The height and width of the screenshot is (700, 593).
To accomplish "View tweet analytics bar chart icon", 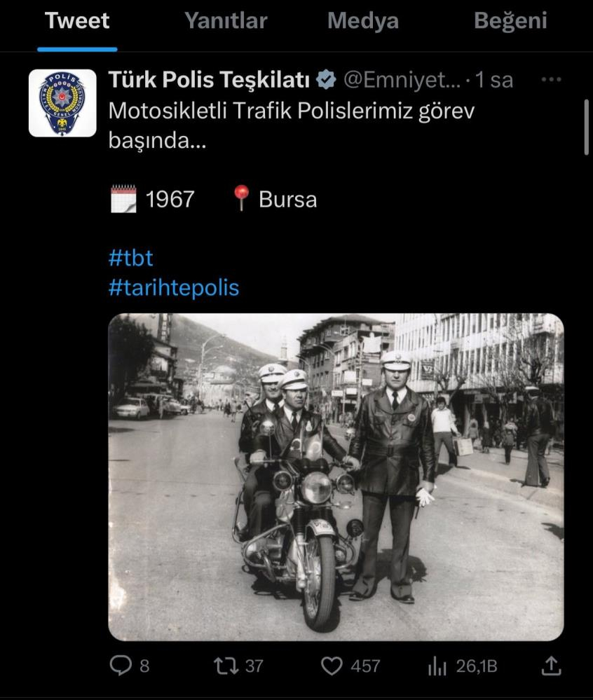I will pyautogui.click(x=437, y=666).
